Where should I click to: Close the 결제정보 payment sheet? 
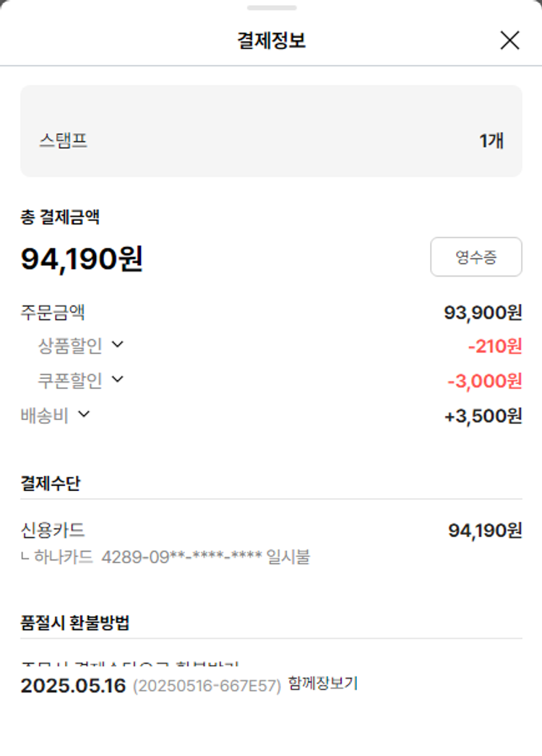click(509, 40)
